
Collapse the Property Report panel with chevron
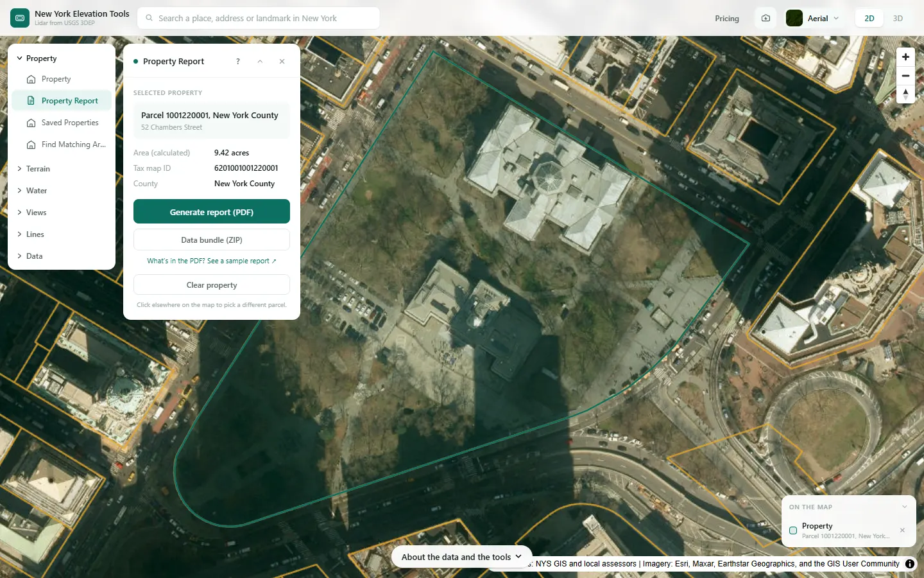[260, 62]
